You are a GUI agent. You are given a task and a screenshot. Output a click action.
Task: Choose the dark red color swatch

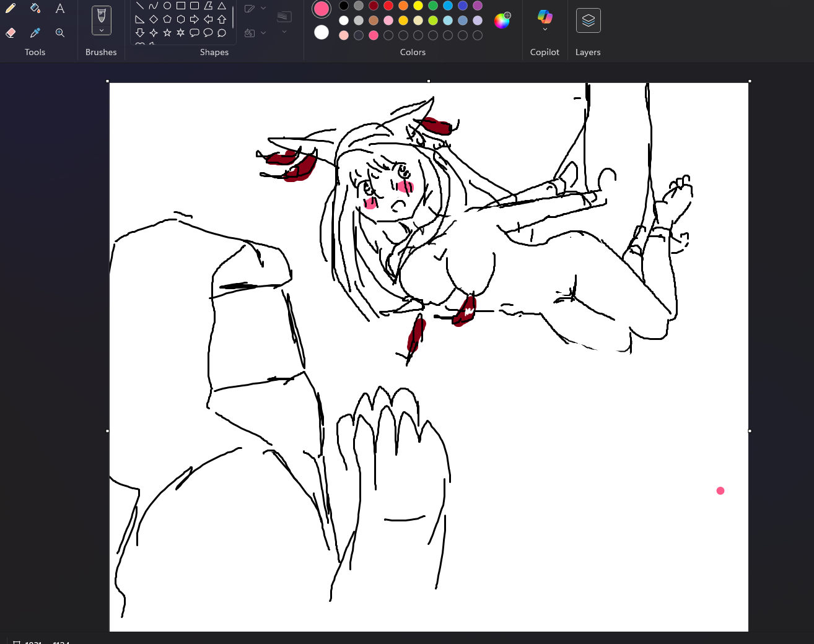374,6
